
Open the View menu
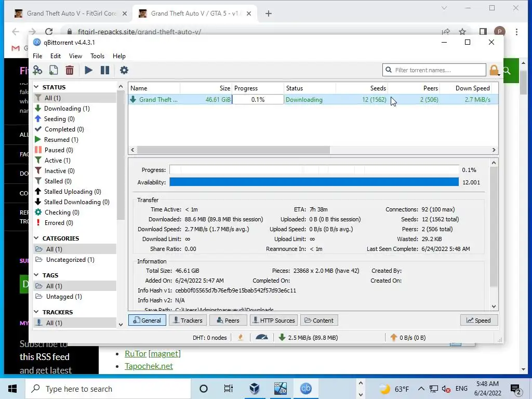click(75, 56)
